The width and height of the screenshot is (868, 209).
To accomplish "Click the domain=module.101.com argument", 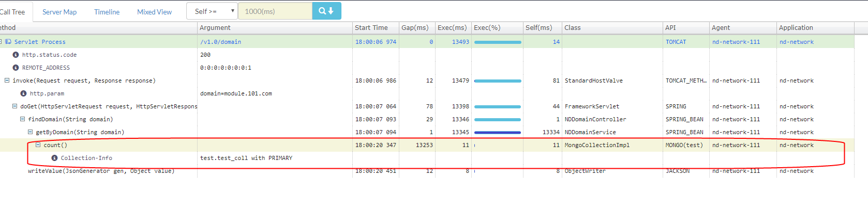I will pos(236,93).
